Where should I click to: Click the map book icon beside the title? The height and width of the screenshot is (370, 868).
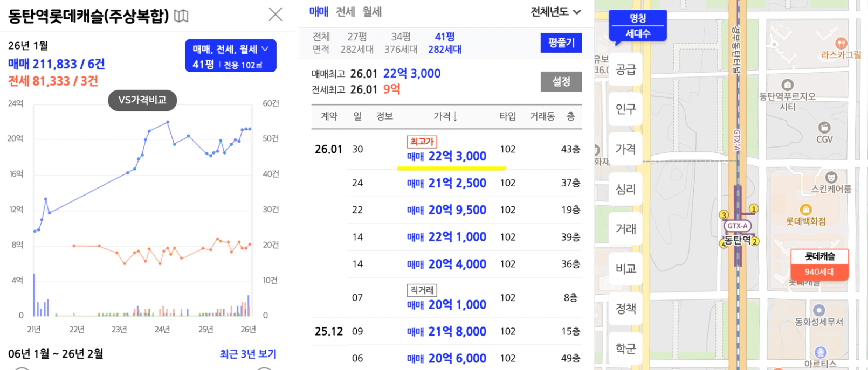coord(181,16)
